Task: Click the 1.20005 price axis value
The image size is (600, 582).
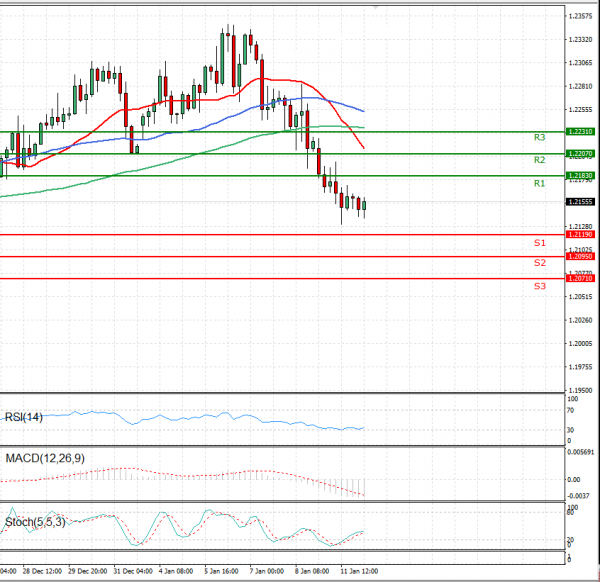Action: coord(580,344)
